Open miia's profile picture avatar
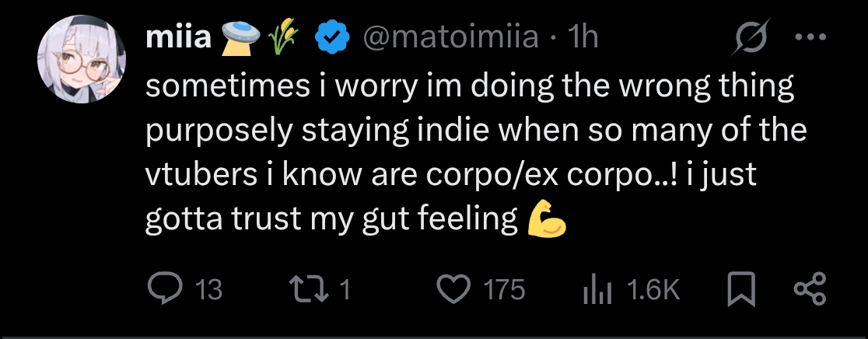The height and width of the screenshot is (339, 868). click(82, 59)
